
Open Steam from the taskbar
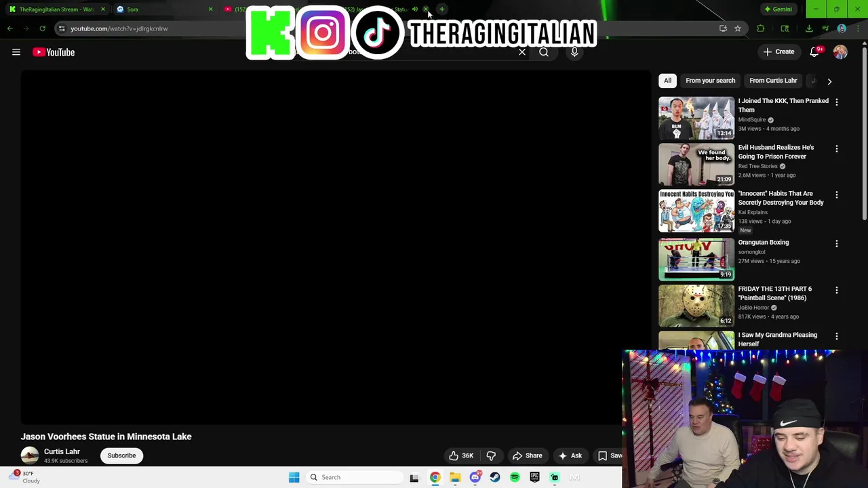495,477
